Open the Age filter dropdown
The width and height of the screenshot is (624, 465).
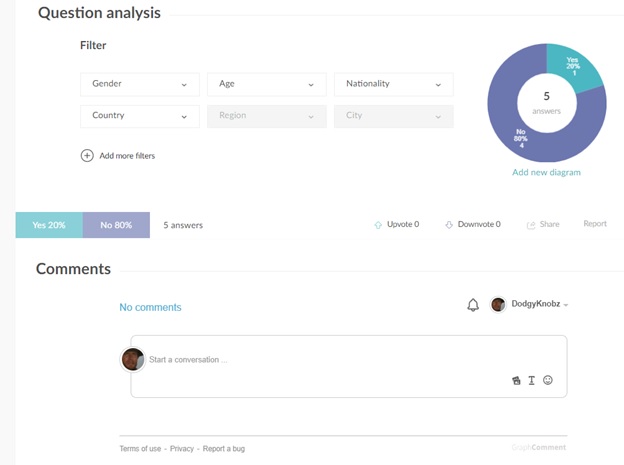pyautogui.click(x=266, y=85)
